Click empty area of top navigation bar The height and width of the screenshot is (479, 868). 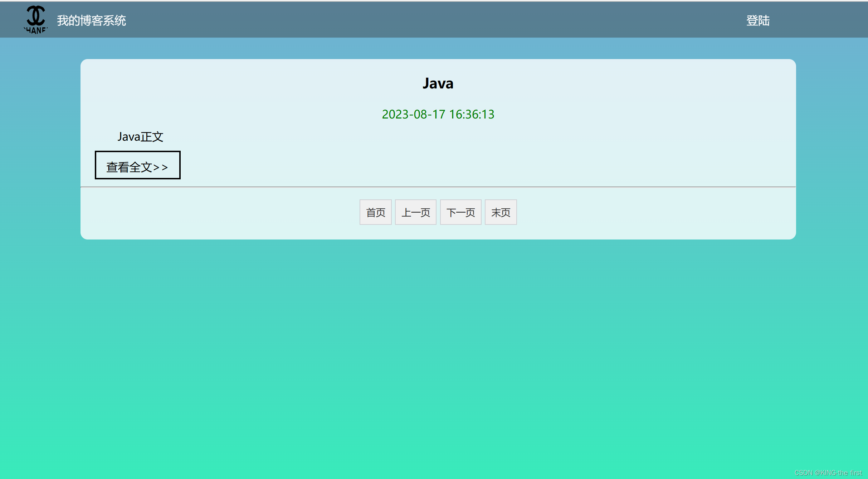click(x=429, y=20)
